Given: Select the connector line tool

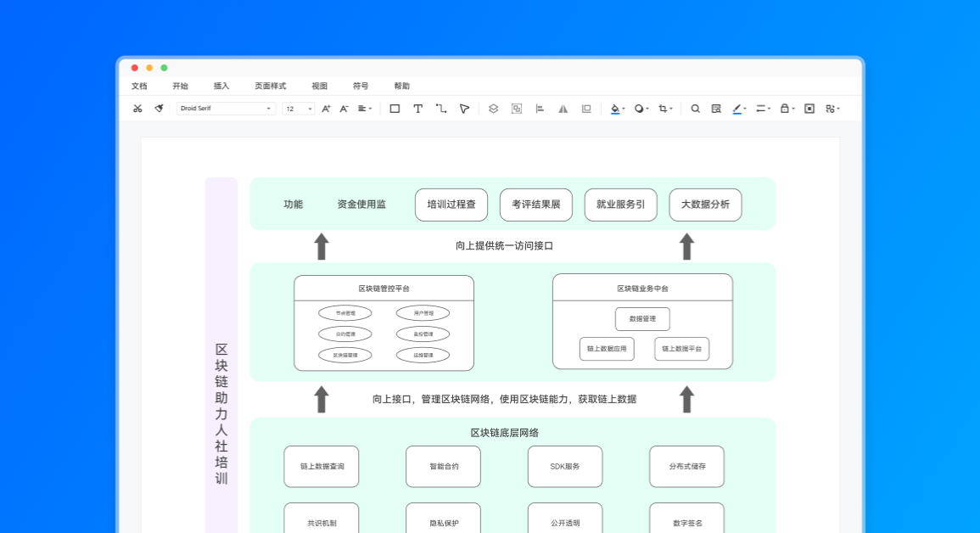Looking at the screenshot, I should (x=441, y=109).
